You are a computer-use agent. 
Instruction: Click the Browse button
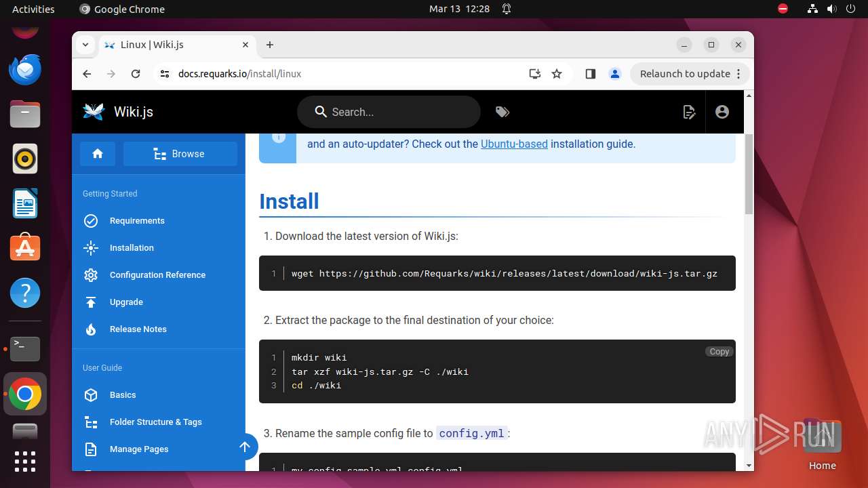(180, 154)
